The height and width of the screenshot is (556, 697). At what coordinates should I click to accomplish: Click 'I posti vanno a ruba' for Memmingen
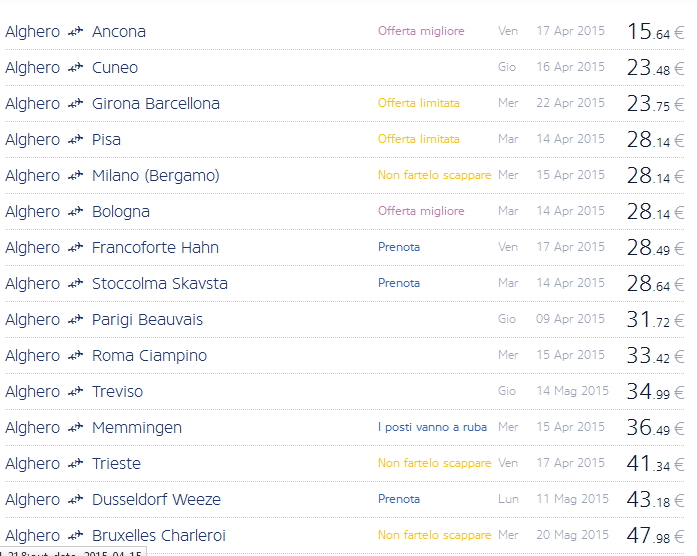432,427
